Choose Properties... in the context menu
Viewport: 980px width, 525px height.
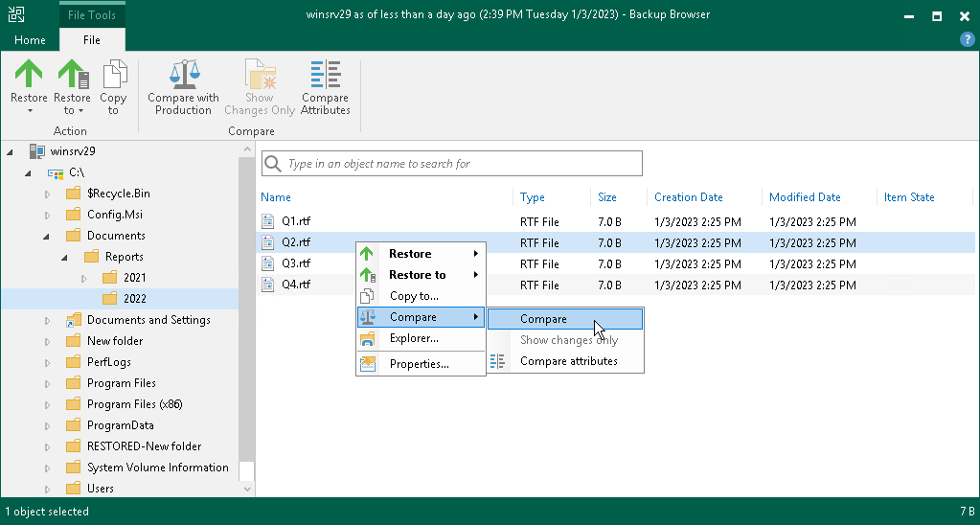coord(422,364)
